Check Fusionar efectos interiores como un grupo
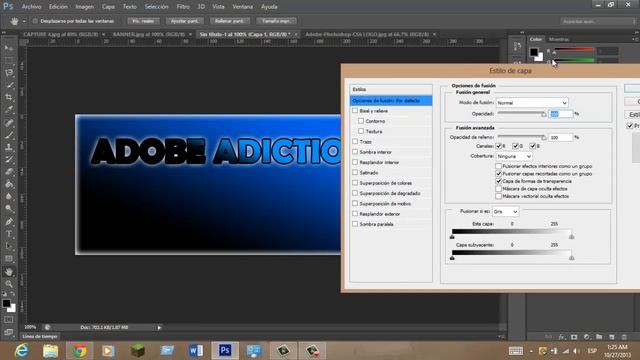This screenshot has width=640, height=360. pos(498,166)
